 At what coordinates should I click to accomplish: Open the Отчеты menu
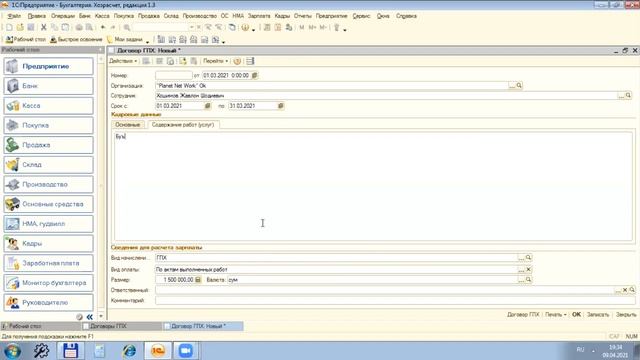coord(302,16)
